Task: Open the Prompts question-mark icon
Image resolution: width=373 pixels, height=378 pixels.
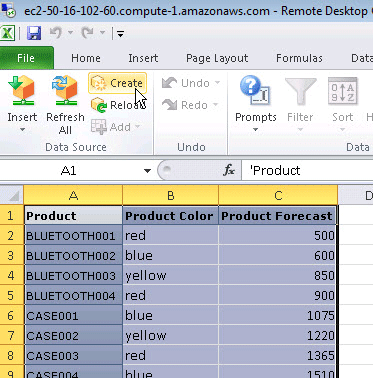Action: pos(255,90)
